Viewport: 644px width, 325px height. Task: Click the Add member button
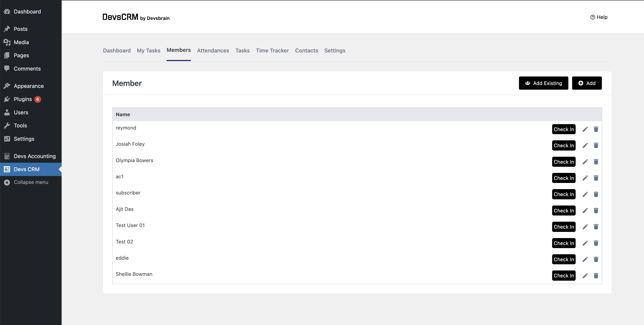tap(586, 83)
